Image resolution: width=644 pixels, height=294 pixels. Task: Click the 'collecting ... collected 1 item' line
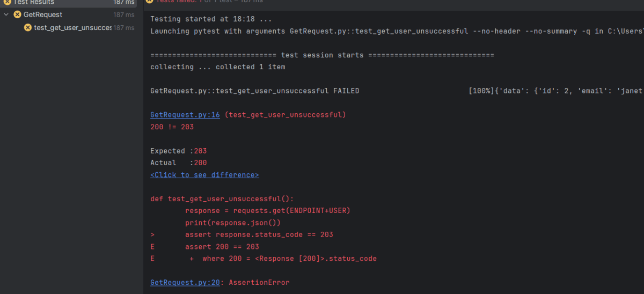217,67
